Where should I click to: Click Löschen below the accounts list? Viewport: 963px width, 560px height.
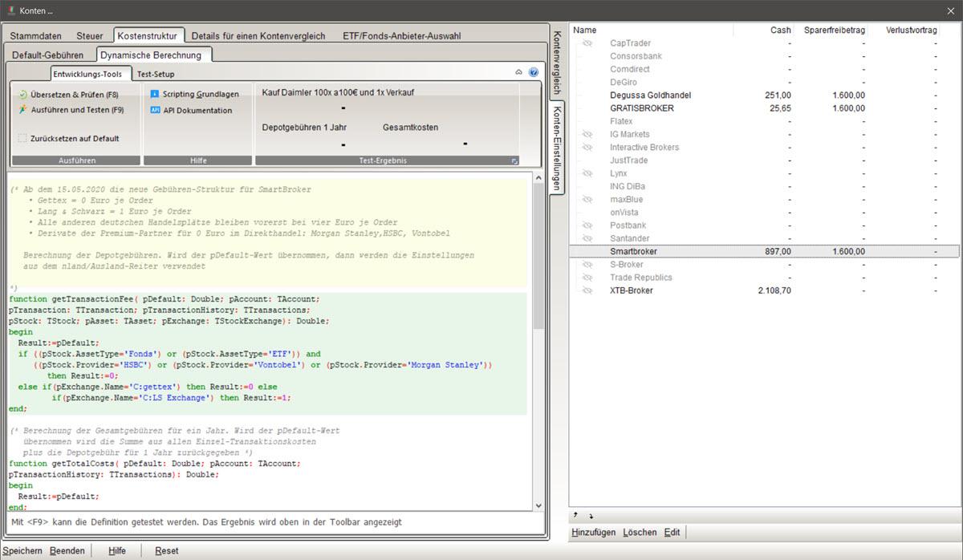pos(640,533)
